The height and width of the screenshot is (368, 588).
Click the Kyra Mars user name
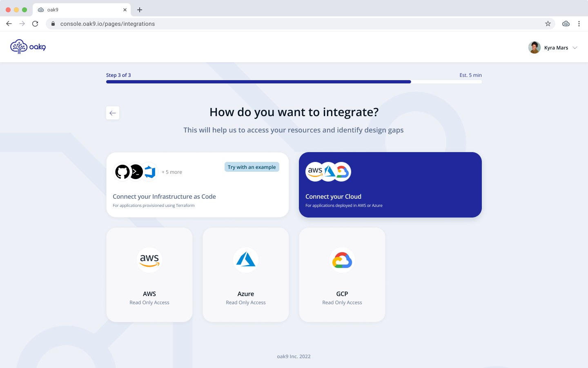click(x=556, y=48)
